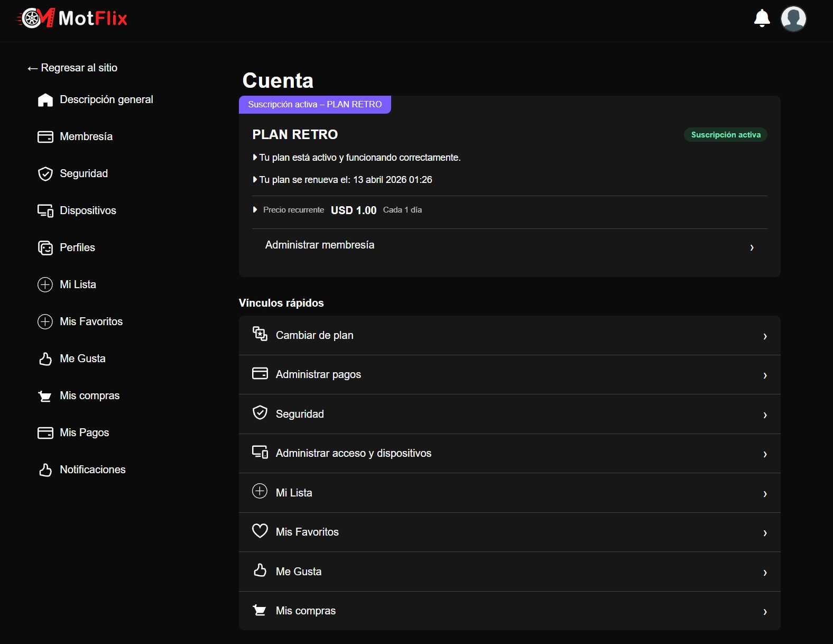Screen dimensions: 833x644
Task: Click the cart icon for sidebar Mis compras
Action: click(x=45, y=396)
